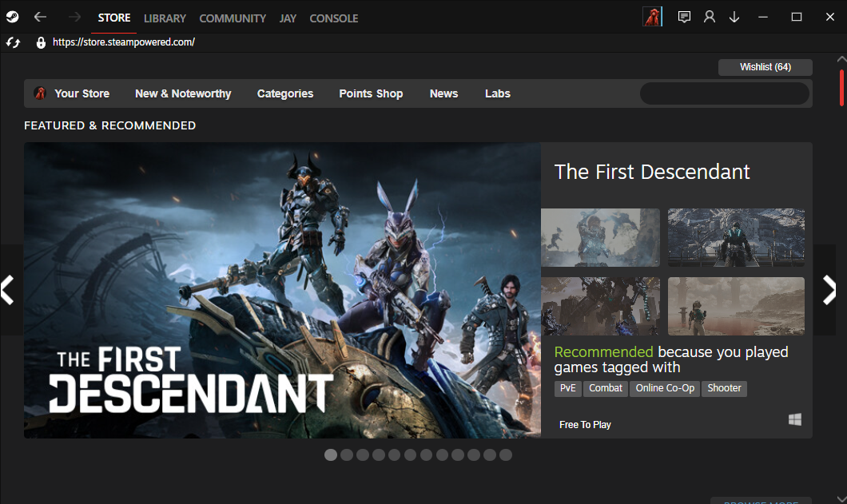The height and width of the screenshot is (504, 847).
Task: Open the Wishlist (64) button
Action: pos(765,67)
